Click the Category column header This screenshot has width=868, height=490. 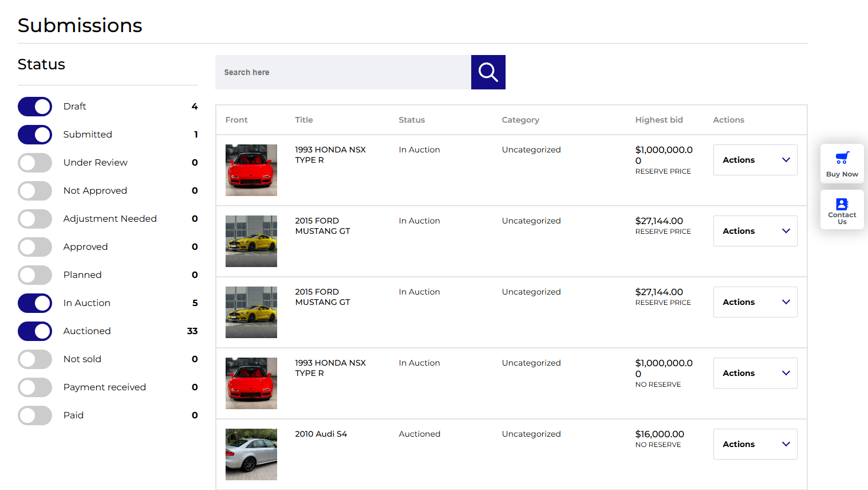(520, 120)
